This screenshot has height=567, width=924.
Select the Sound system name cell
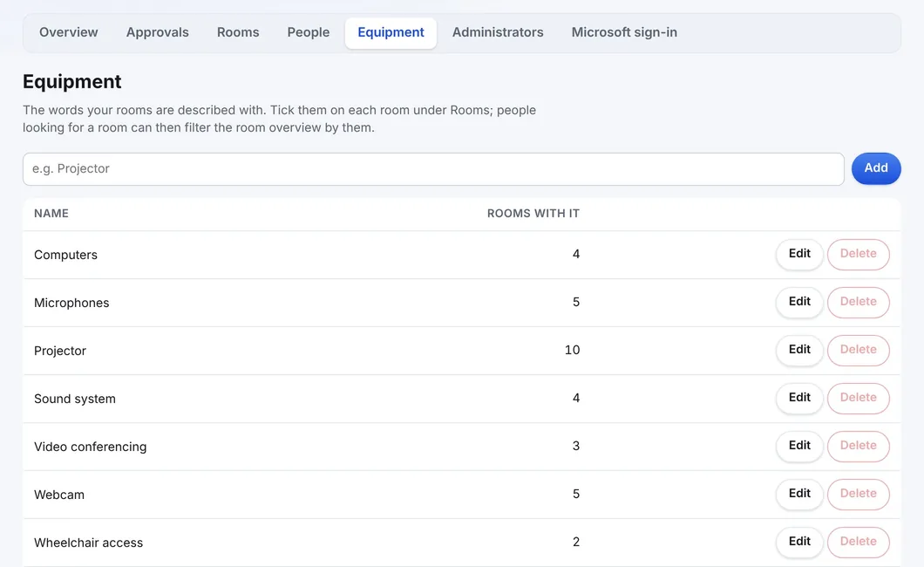[x=75, y=399]
